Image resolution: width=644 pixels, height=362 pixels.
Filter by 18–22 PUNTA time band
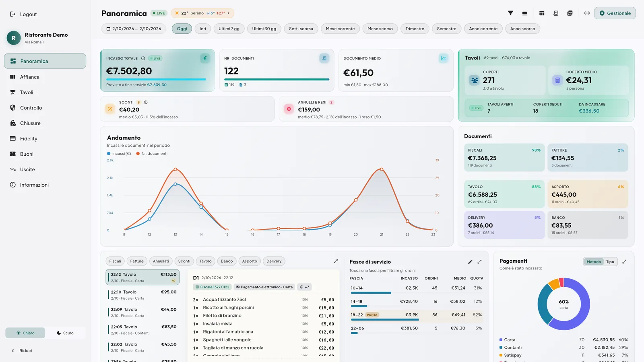coord(417,315)
